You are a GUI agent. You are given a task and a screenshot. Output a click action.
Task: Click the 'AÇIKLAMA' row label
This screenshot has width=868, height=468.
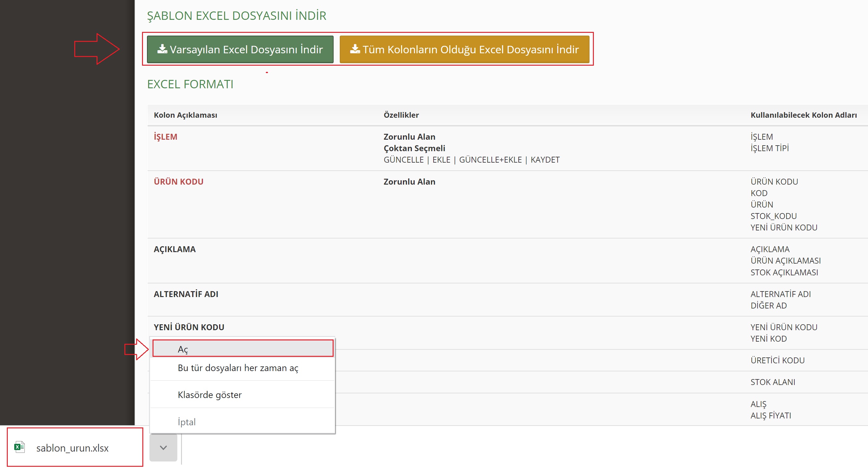(175, 249)
